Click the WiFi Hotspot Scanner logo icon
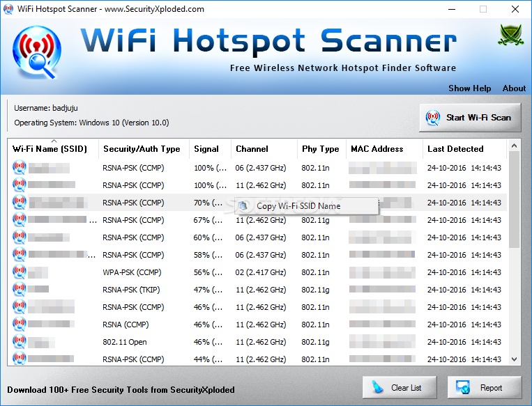 [x=37, y=52]
